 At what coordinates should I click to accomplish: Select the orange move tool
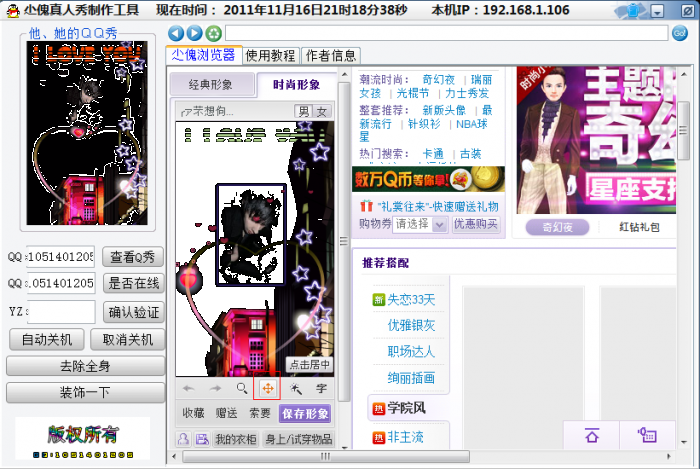point(267,388)
